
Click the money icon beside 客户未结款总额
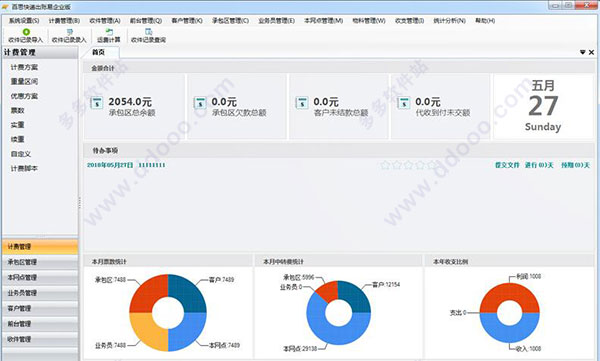(302, 103)
